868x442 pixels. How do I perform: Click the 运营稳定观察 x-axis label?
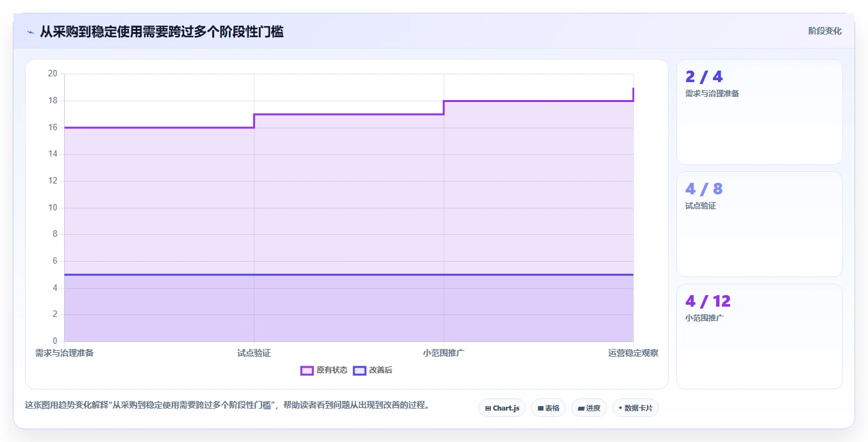[x=633, y=353]
